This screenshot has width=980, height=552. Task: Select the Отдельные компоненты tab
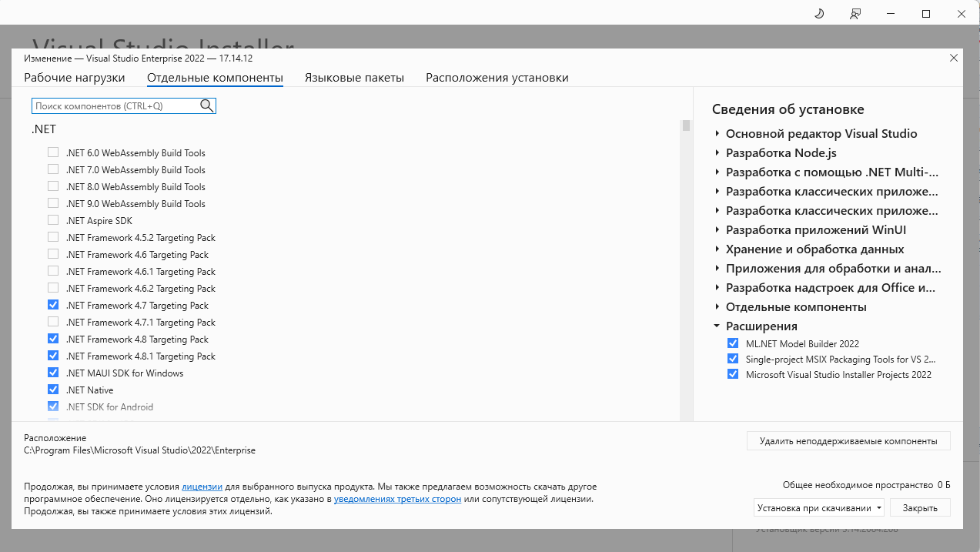[x=215, y=78]
